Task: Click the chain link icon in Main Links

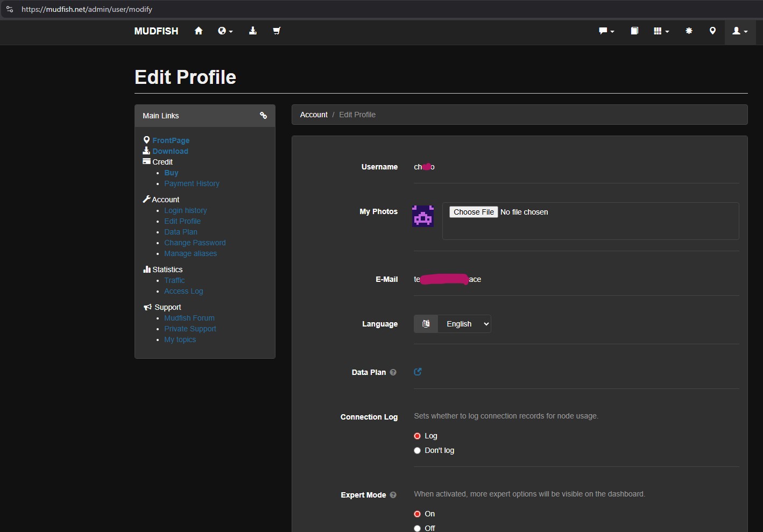Action: click(x=263, y=116)
